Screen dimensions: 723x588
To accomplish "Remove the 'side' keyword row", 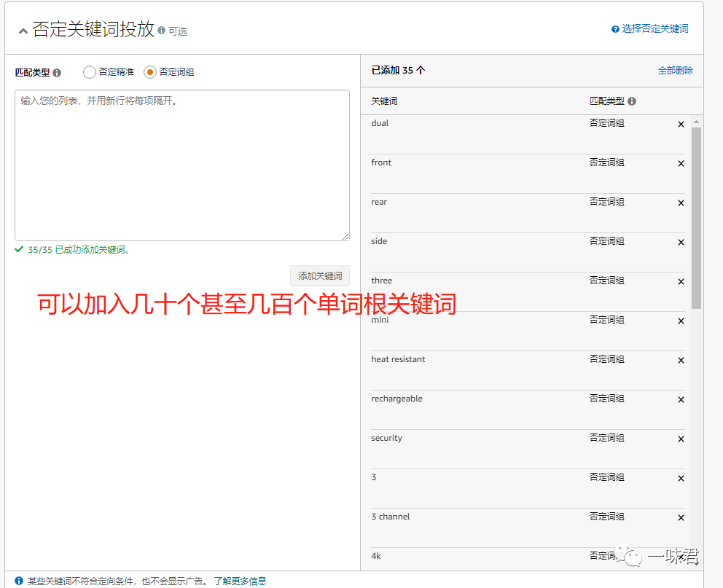I will pos(681,243).
